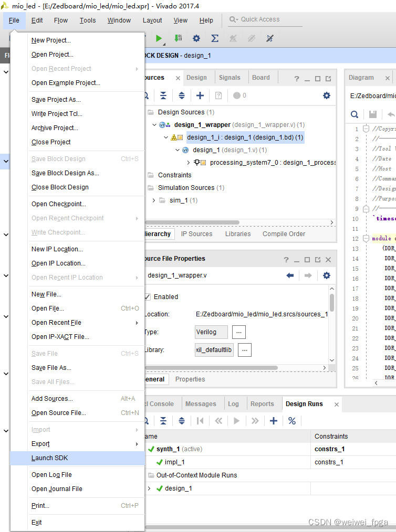Expand design_1 out-of-context run

pos(149,488)
